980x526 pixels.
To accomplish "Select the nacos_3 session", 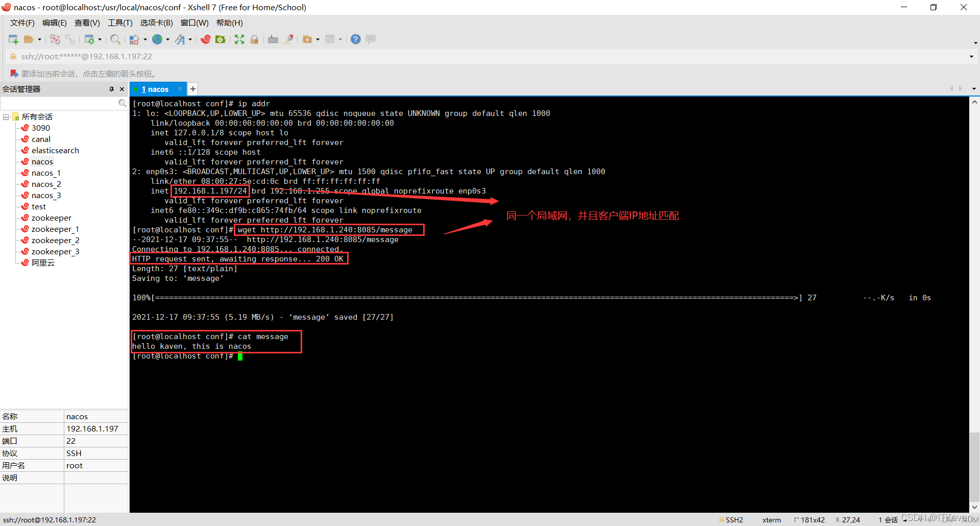I will [x=46, y=196].
